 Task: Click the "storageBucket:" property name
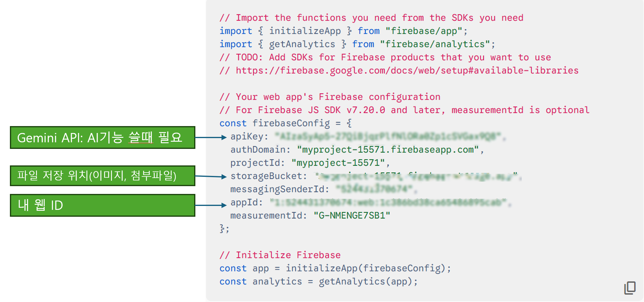tap(269, 176)
